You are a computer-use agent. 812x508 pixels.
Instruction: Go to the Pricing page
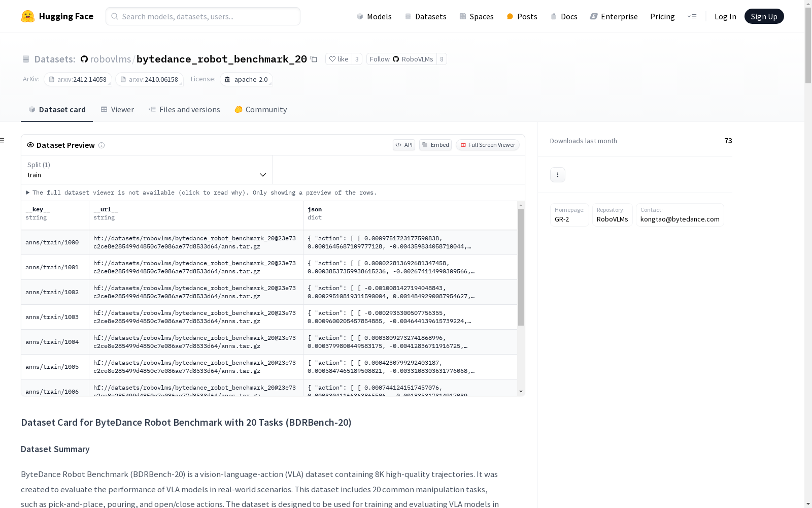(x=662, y=16)
